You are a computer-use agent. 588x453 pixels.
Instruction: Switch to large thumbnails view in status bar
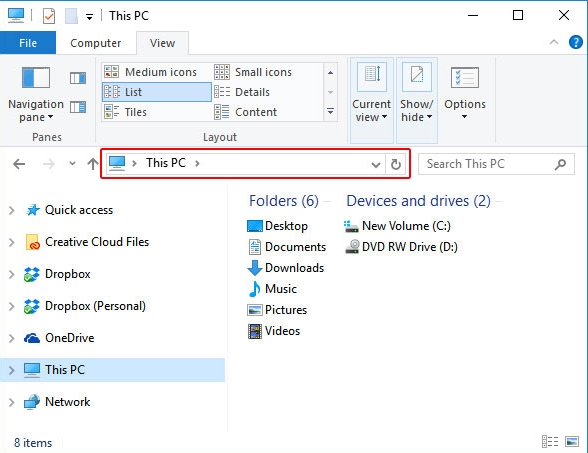(x=572, y=441)
